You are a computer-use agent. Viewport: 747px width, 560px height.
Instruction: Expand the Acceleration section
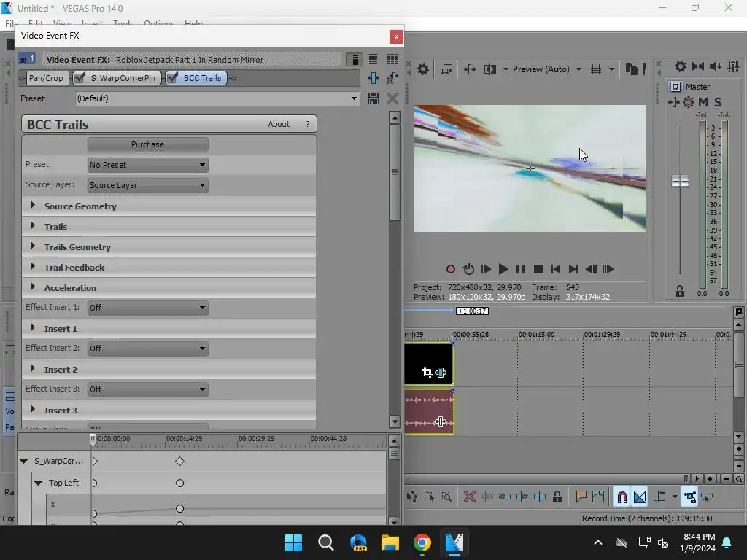click(32, 287)
